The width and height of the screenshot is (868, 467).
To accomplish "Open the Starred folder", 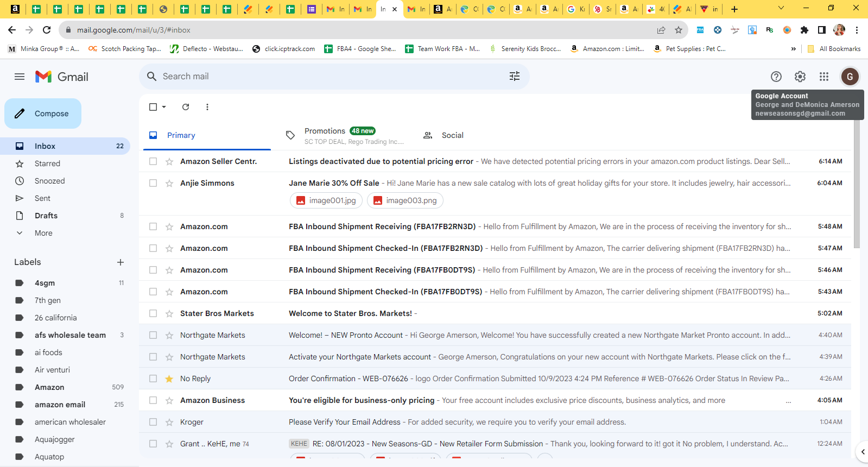I will click(x=65, y=163).
